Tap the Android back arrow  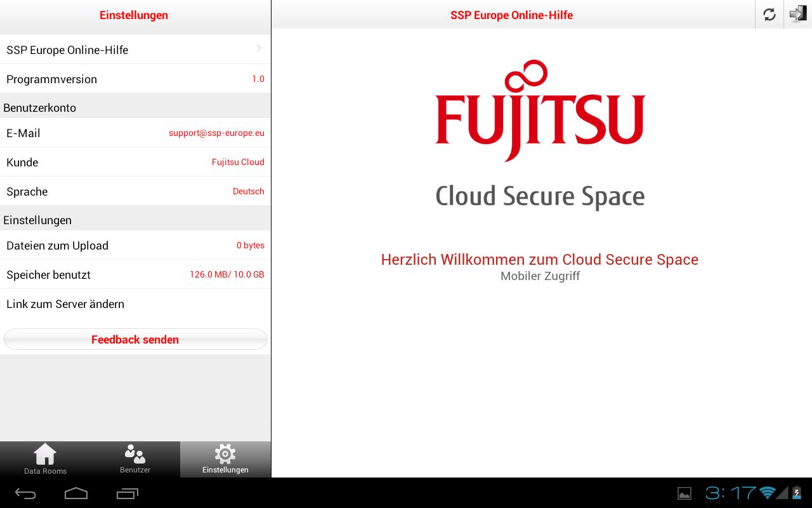[x=25, y=493]
